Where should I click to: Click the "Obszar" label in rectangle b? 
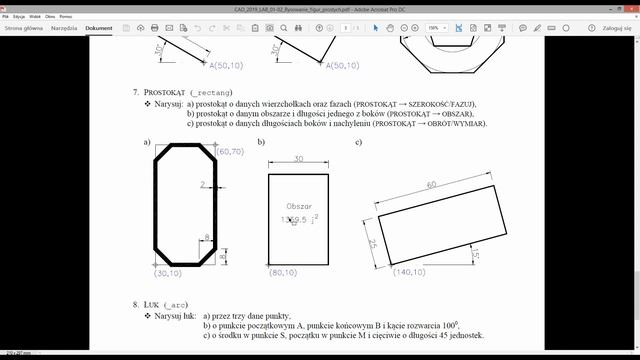tap(299, 207)
